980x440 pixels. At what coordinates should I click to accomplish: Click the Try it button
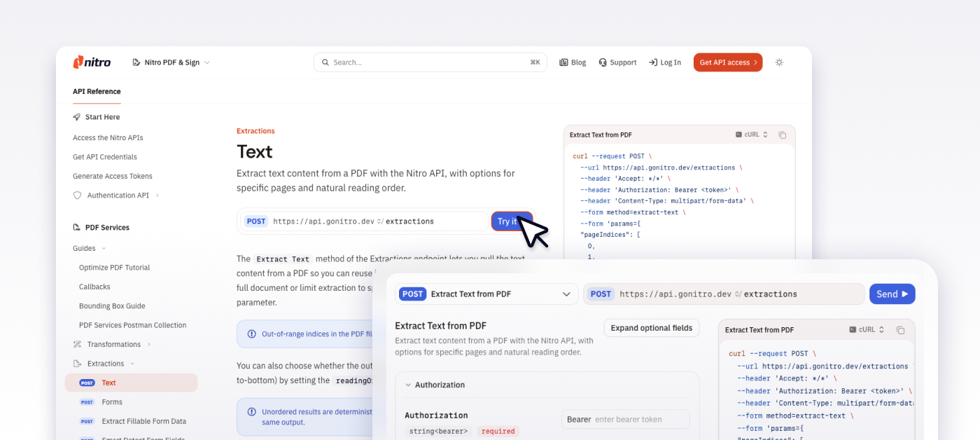pos(512,221)
